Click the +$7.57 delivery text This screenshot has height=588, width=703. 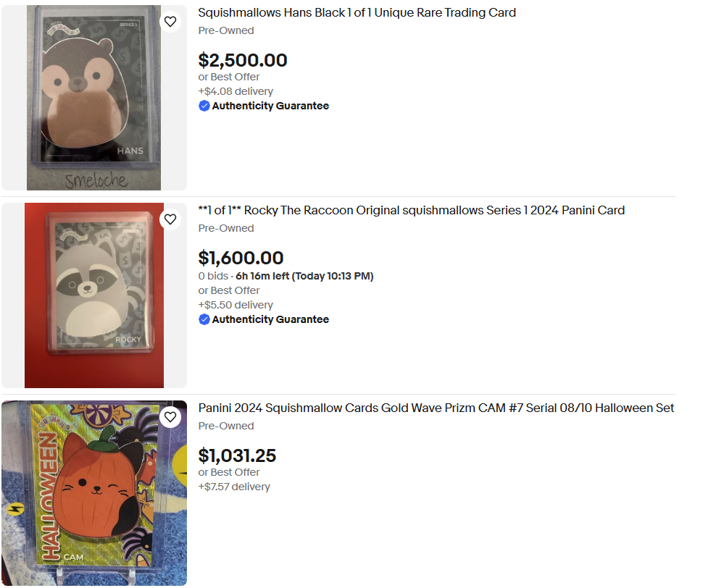coord(234,487)
